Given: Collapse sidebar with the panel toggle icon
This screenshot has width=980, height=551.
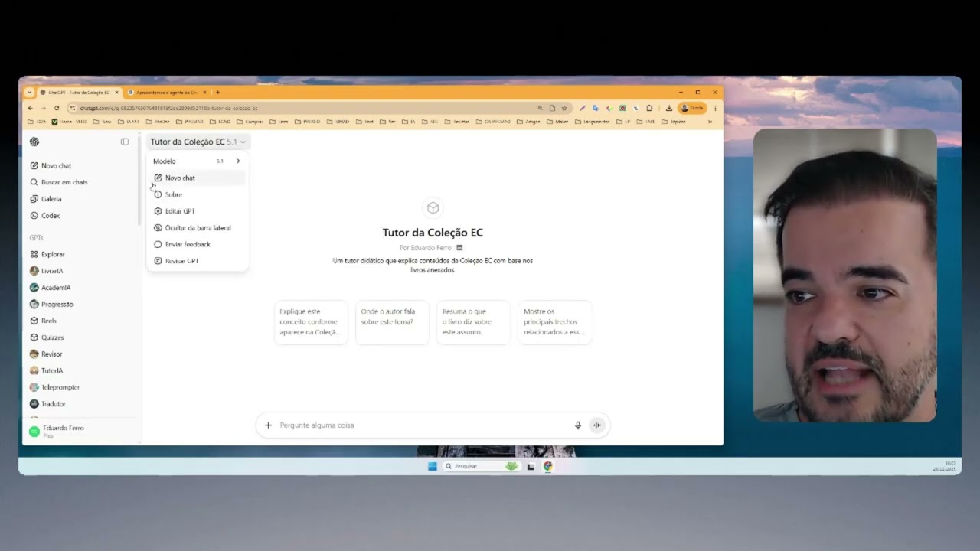Looking at the screenshot, I should (125, 142).
